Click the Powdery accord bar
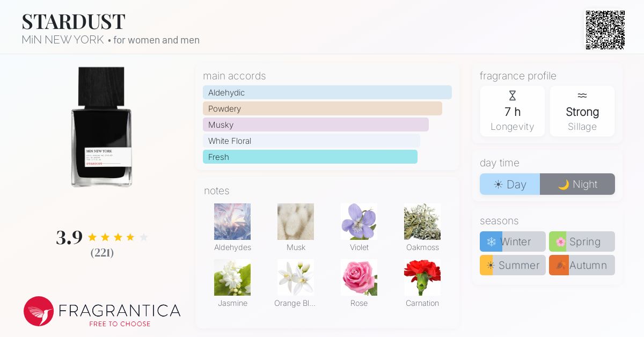Image resolution: width=644 pixels, height=337 pixels. [x=323, y=108]
